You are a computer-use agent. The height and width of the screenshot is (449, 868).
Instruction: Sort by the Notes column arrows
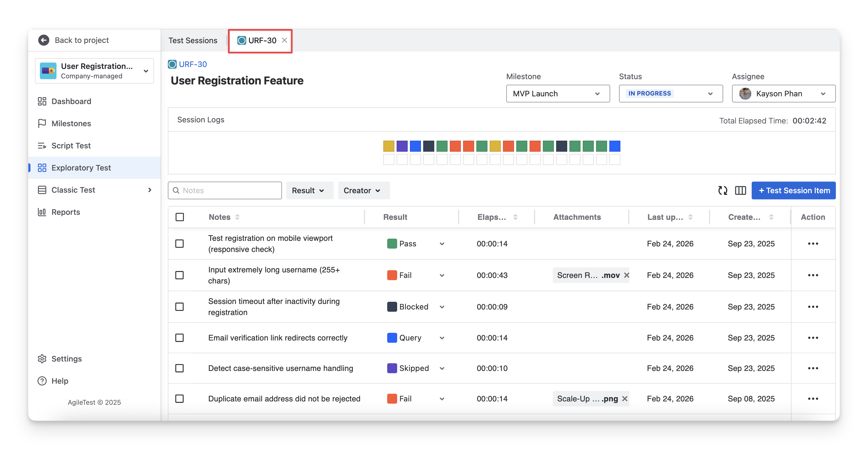[x=238, y=217]
